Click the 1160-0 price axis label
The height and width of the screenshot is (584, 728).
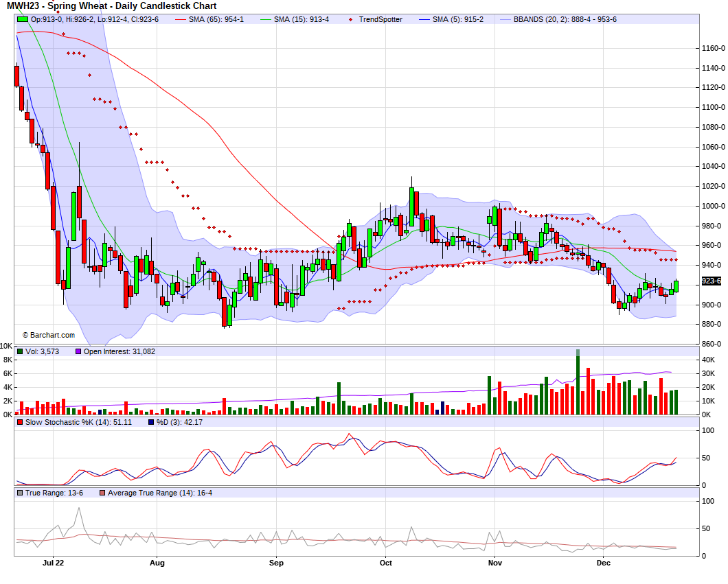pos(713,48)
